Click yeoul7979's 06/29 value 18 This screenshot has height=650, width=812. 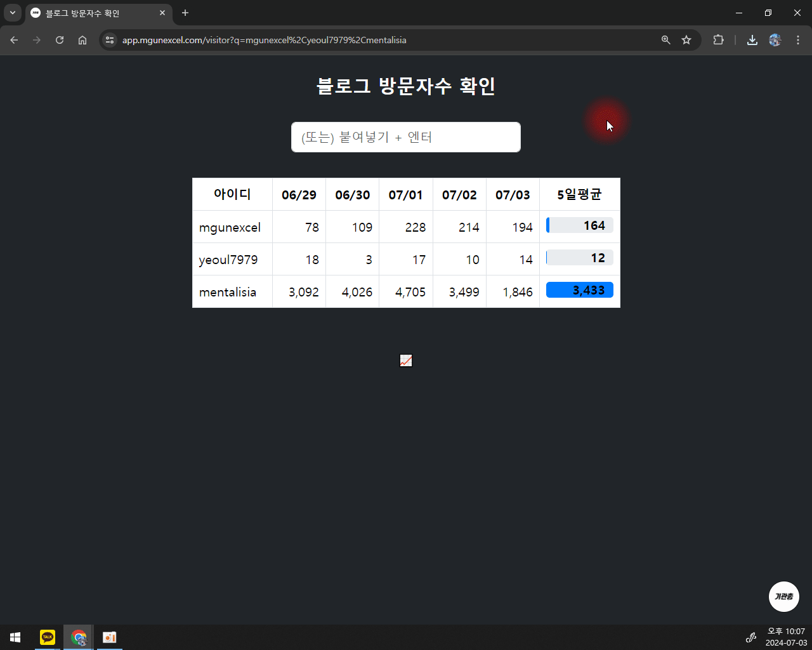[312, 260]
